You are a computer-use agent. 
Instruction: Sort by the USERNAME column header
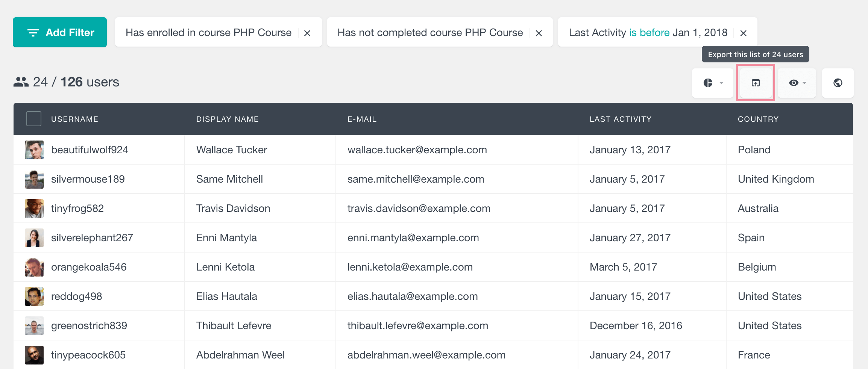(74, 119)
